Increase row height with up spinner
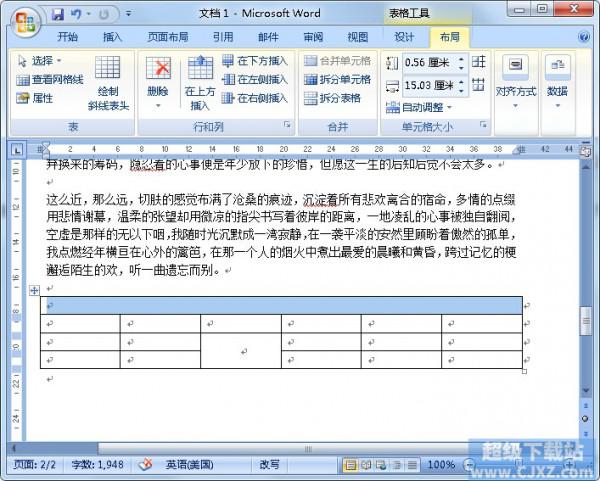Image resolution: width=600 pixels, height=481 pixels. pos(462,59)
